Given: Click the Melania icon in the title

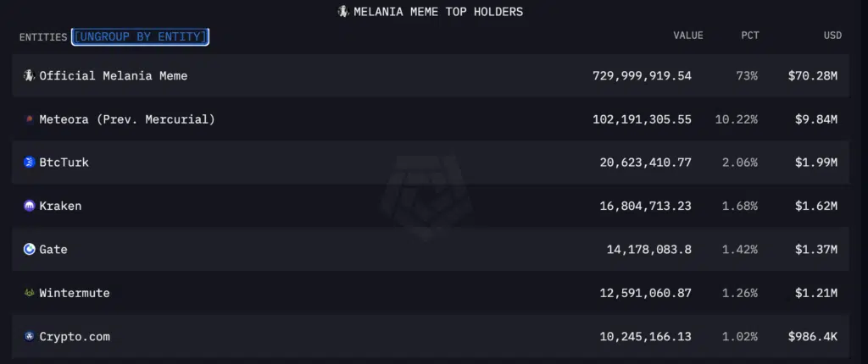Looking at the screenshot, I should click(x=343, y=12).
